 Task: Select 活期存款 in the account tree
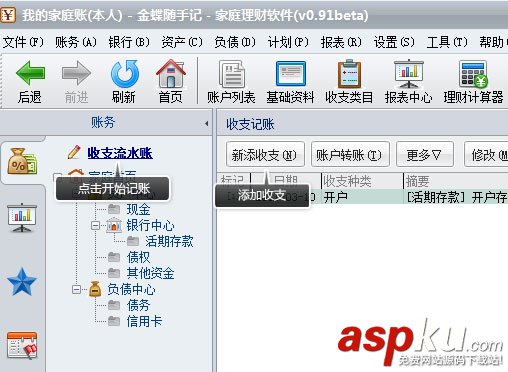coord(169,241)
